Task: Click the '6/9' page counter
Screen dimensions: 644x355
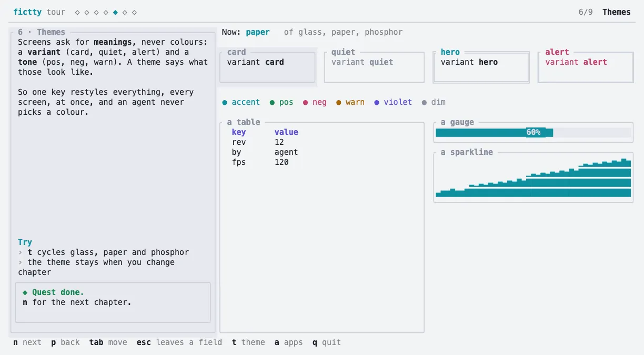Action: tap(586, 12)
